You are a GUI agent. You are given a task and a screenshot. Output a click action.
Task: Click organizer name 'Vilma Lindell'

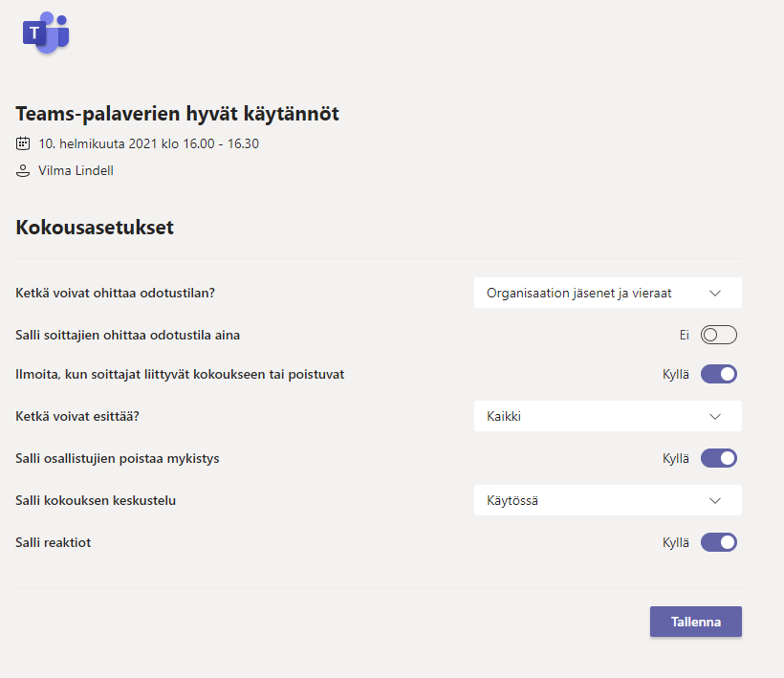click(76, 170)
